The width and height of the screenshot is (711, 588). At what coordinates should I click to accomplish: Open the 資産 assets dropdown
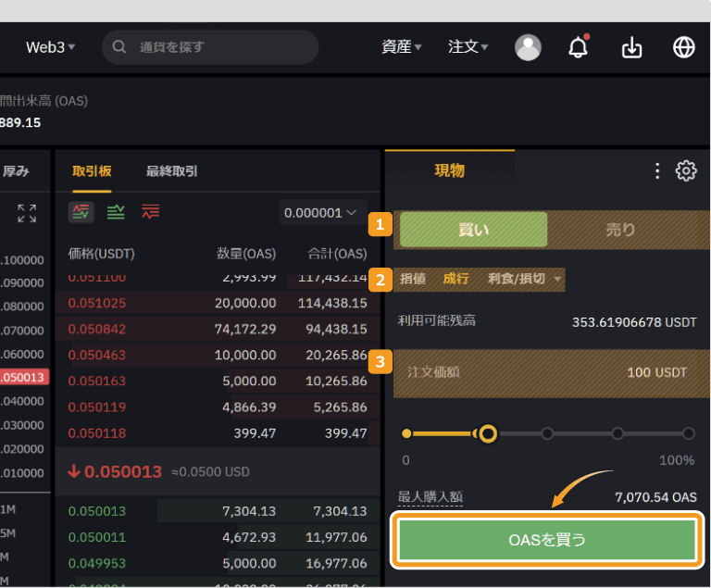(x=401, y=46)
